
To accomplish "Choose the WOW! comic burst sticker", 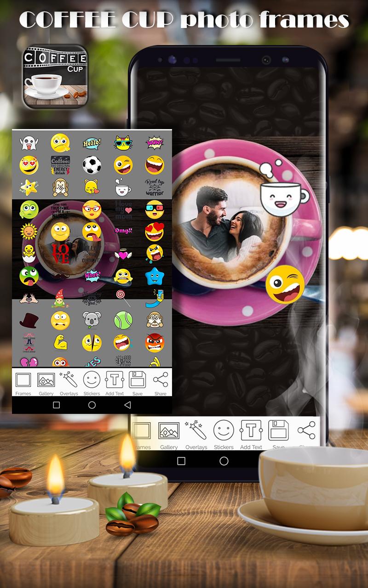I will point(155,143).
